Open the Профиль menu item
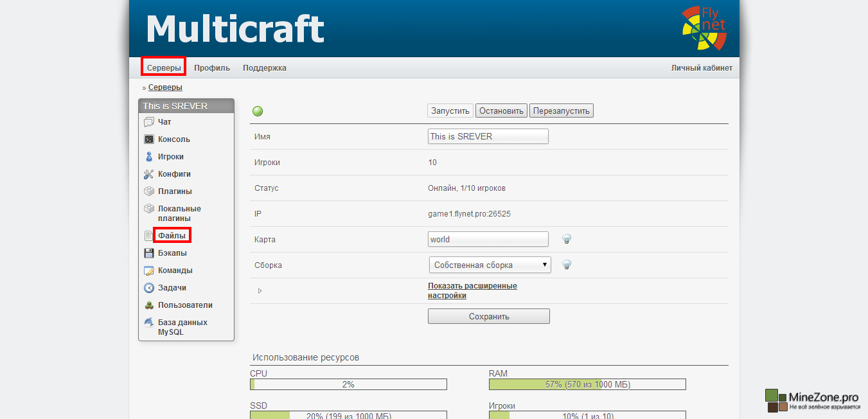 212,67
